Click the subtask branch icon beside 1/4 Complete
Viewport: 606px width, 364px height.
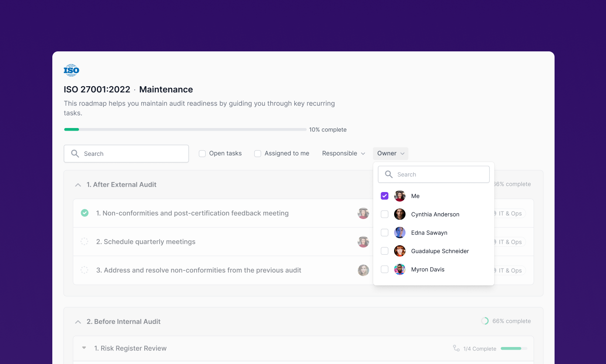pyautogui.click(x=456, y=348)
